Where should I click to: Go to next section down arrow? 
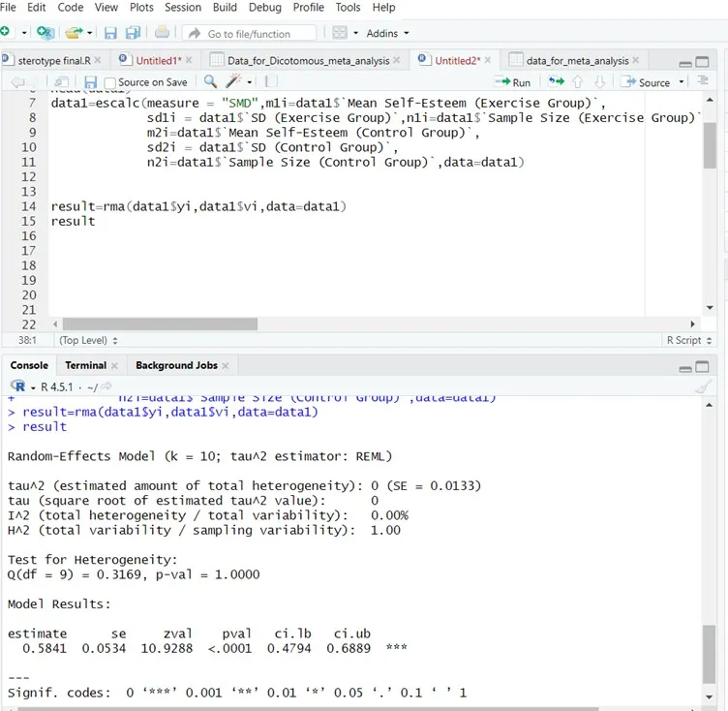[600, 82]
